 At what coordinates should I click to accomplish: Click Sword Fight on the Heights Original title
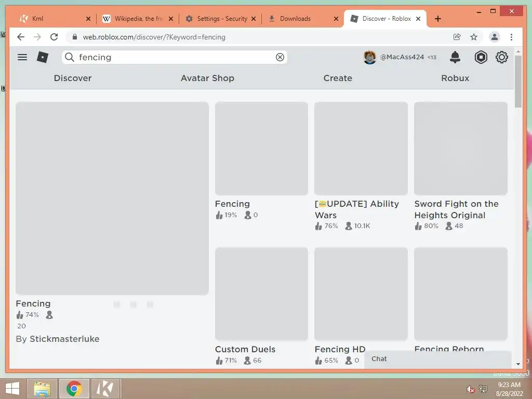coord(456,209)
